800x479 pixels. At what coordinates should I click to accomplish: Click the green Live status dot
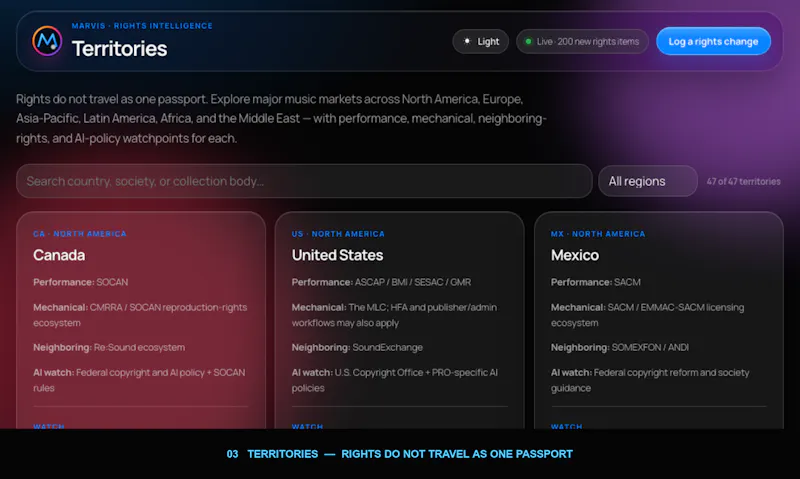click(x=529, y=41)
